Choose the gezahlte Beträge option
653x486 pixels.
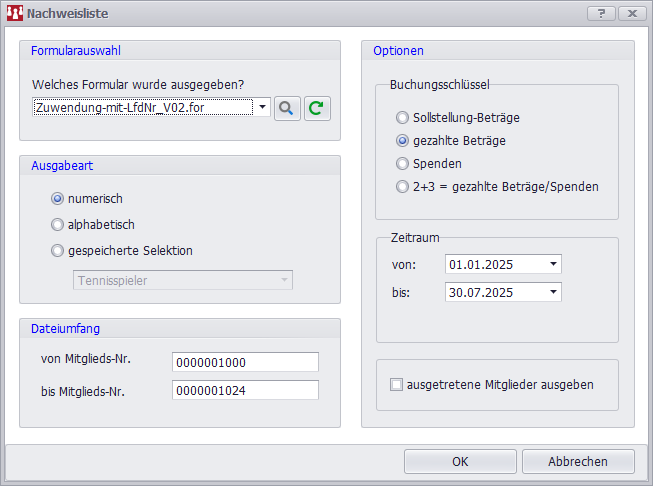coord(403,141)
